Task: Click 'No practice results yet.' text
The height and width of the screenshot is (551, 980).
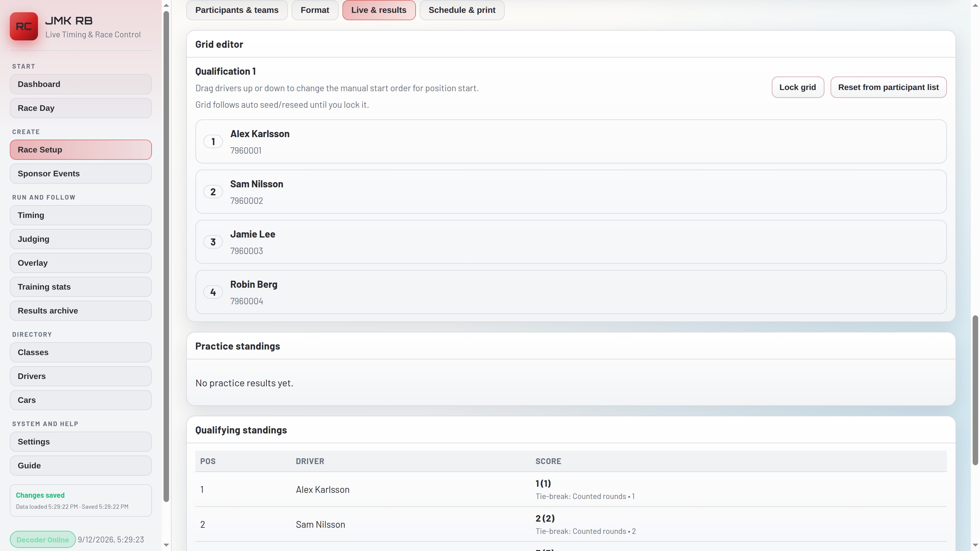Action: (x=244, y=383)
